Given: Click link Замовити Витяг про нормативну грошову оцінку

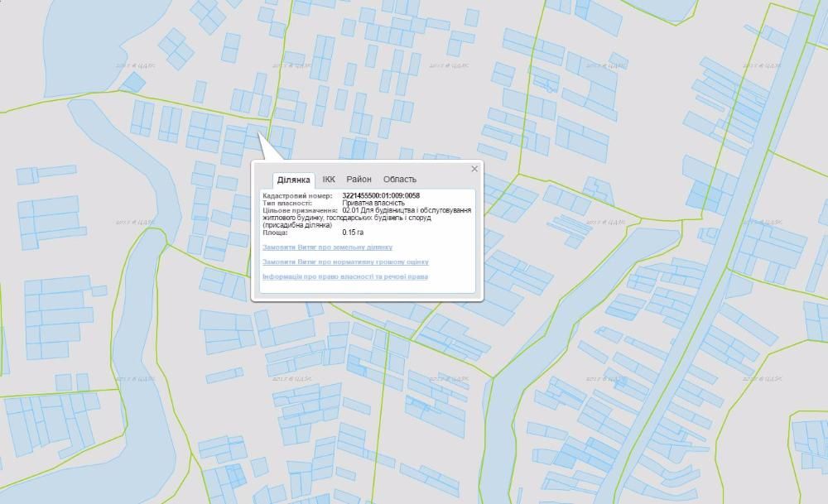Looking at the screenshot, I should click(x=345, y=262).
